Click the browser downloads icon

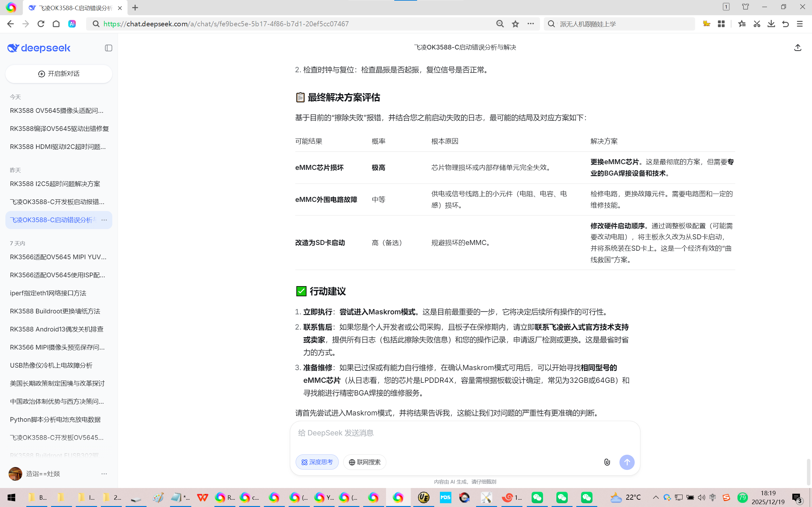click(x=771, y=24)
